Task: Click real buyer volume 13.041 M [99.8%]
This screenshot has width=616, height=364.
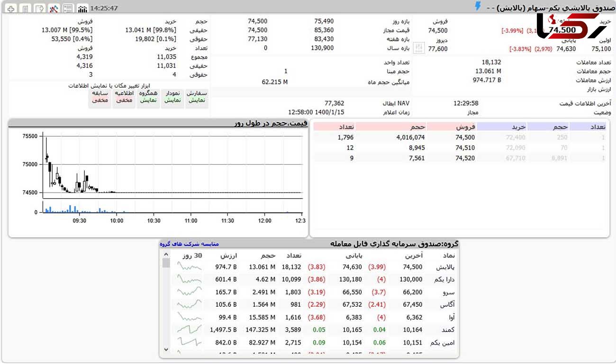Action: [151, 30]
